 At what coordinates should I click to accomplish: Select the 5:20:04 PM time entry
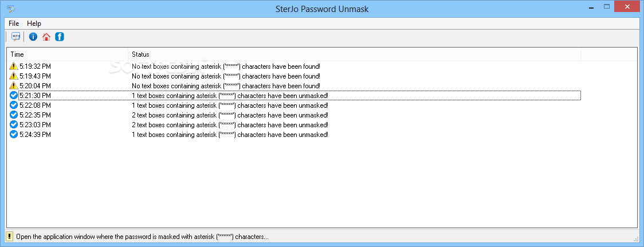[36, 86]
